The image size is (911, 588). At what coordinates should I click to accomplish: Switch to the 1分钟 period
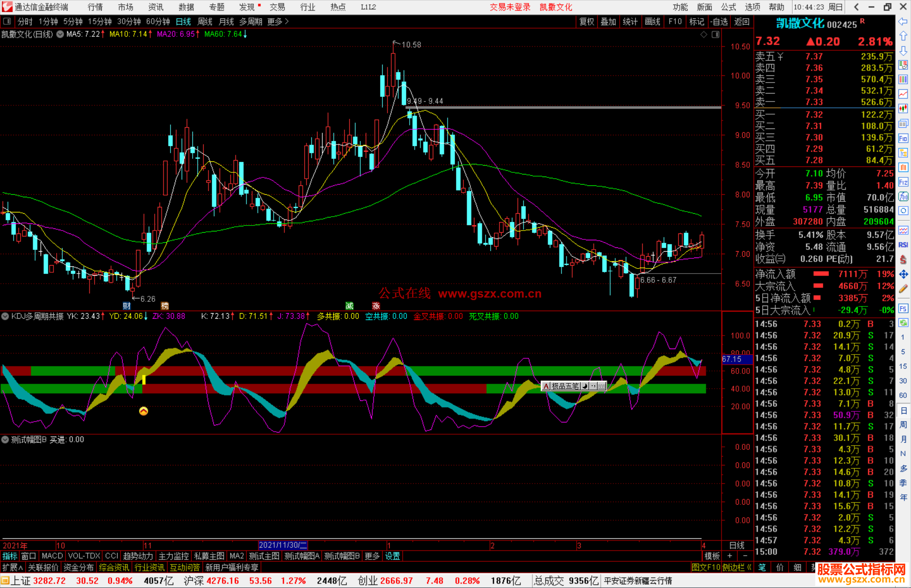point(48,21)
